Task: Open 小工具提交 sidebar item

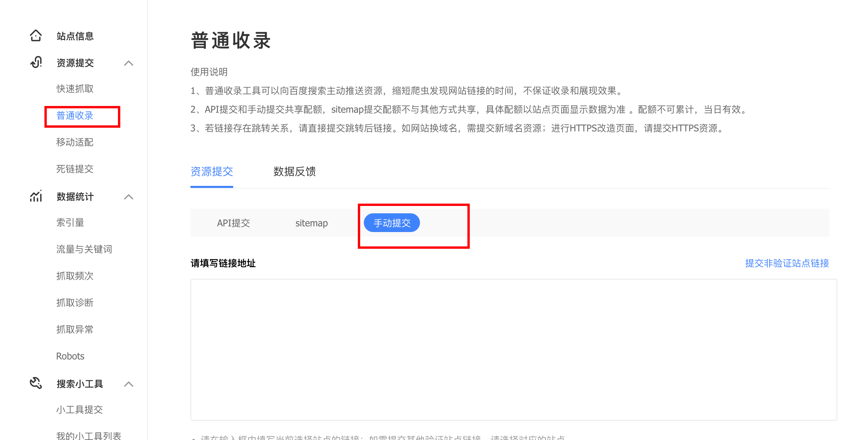Action: tap(80, 410)
